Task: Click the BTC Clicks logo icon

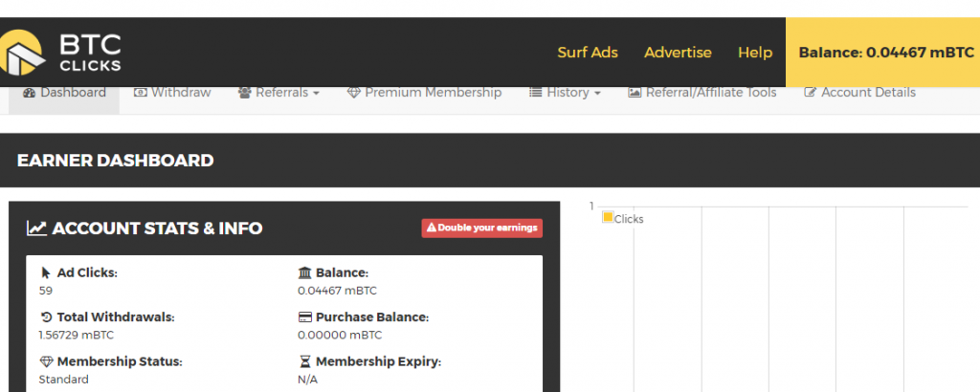Action: tap(21, 53)
